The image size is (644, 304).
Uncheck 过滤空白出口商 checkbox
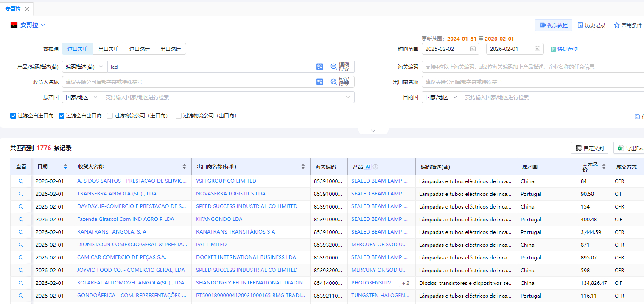62,115
